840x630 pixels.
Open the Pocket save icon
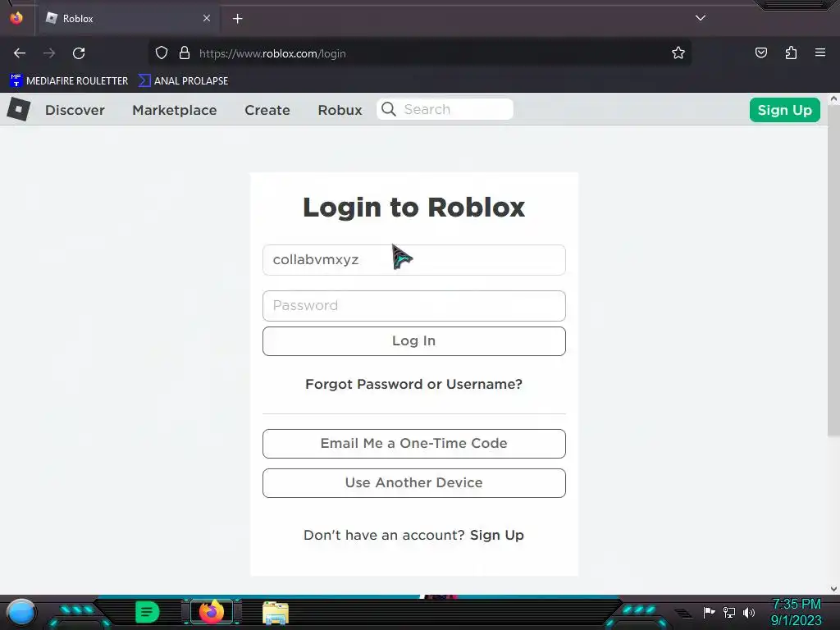tap(761, 52)
